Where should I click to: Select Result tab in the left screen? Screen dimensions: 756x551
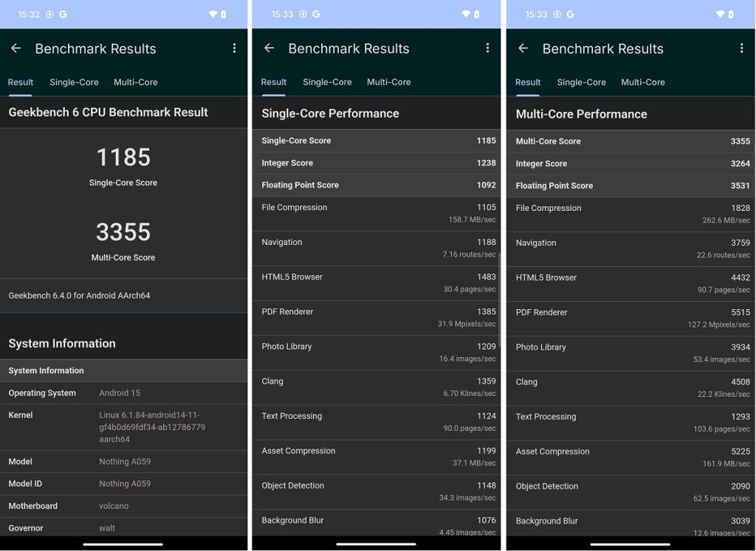point(20,83)
